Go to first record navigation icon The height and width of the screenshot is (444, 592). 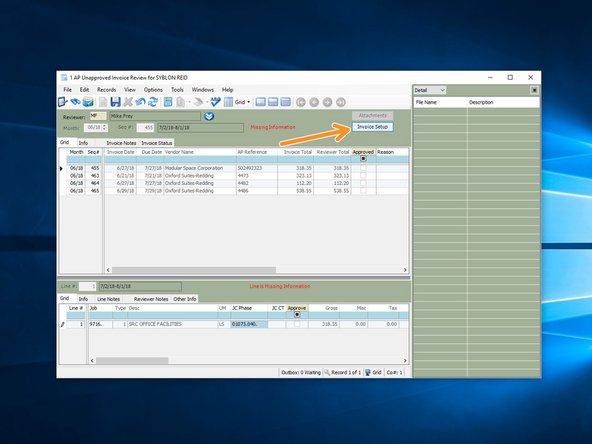(301, 102)
